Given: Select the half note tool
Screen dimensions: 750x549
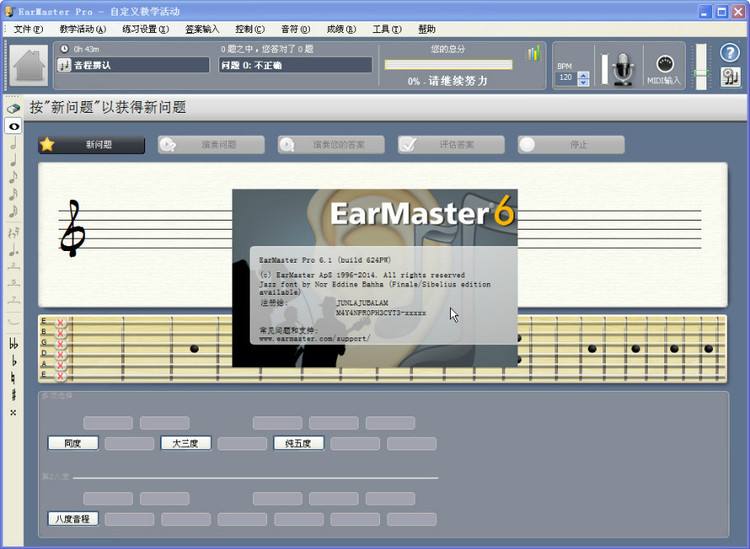Looking at the screenshot, I should [x=14, y=143].
